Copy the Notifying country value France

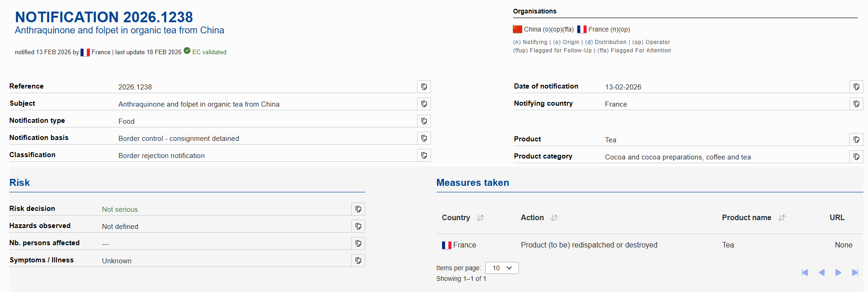[x=856, y=104]
